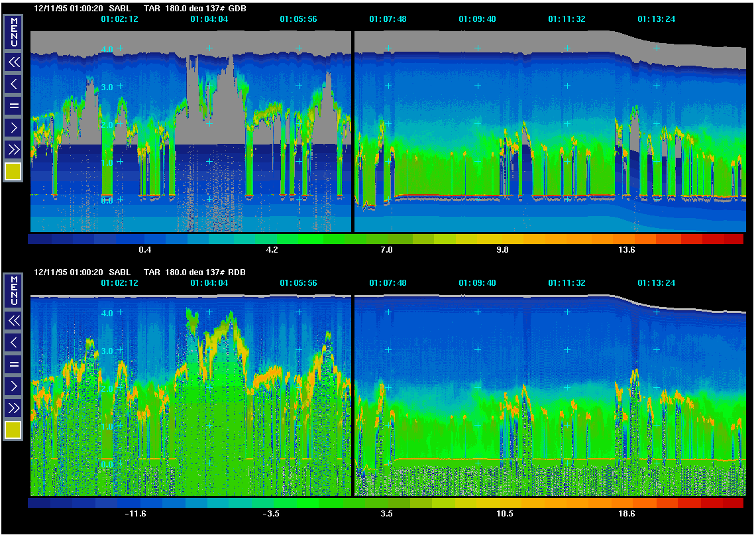Click single left arrow in bottom RDB panel

(x=14, y=342)
